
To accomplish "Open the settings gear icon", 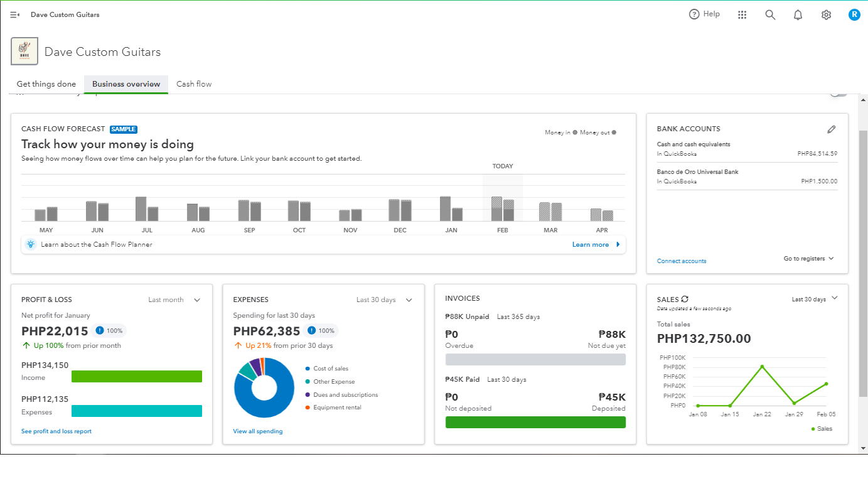I will (826, 15).
